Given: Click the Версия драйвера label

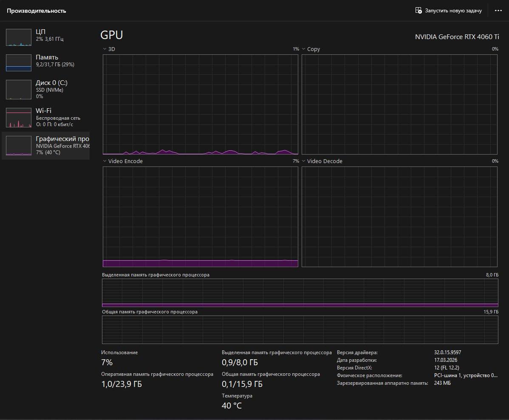Looking at the screenshot, I should [357, 352].
